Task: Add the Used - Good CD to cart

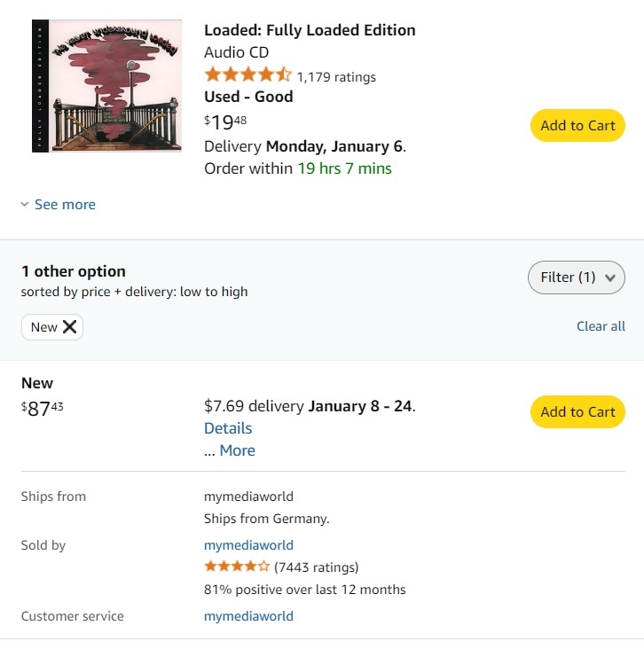Action: [x=577, y=126]
